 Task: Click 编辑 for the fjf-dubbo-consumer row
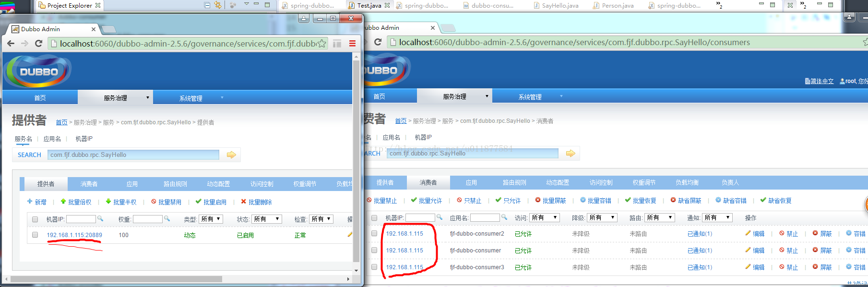coord(755,250)
